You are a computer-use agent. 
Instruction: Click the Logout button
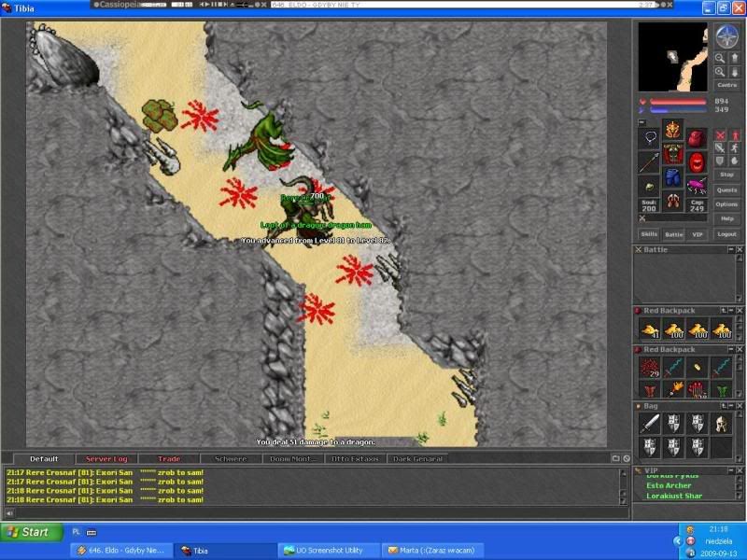coord(727,234)
